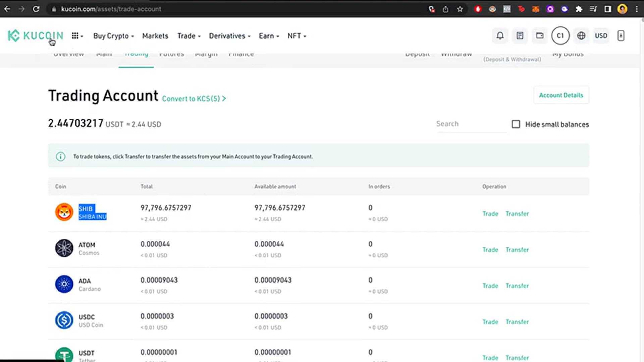Image resolution: width=644 pixels, height=362 pixels.
Task: Enable Hide small balances checkbox
Action: [516, 124]
